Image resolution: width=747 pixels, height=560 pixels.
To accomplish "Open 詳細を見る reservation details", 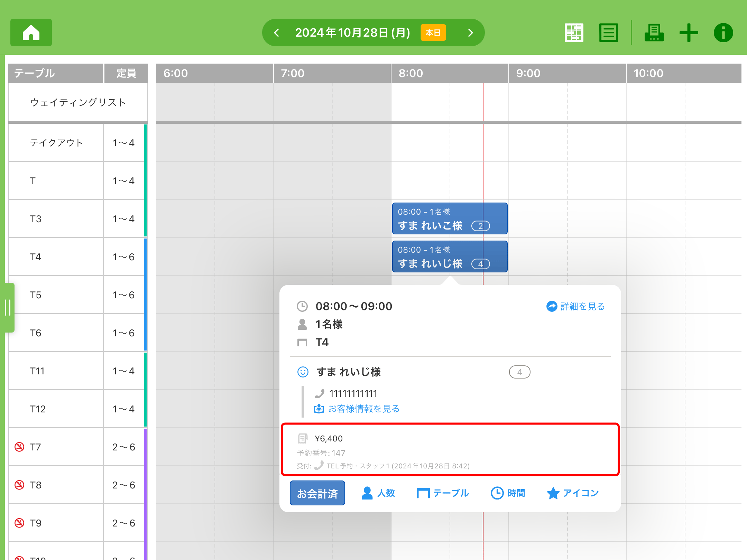I will coord(575,306).
